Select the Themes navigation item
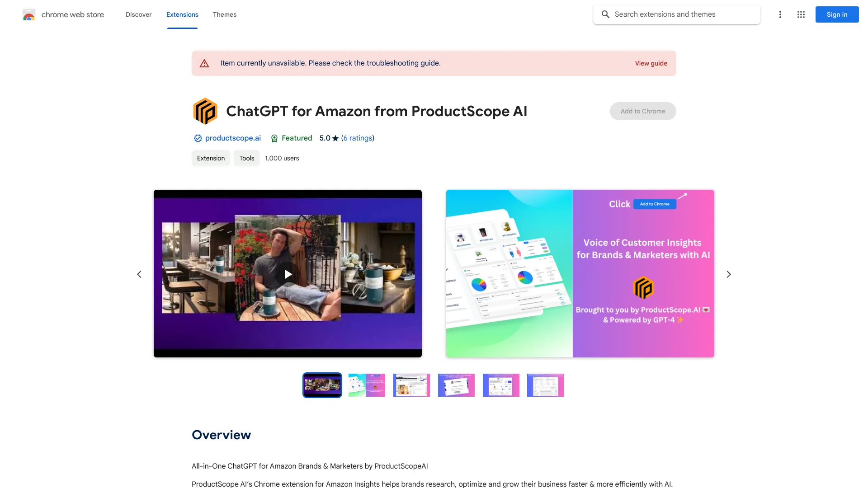868x488 pixels. click(x=225, y=14)
